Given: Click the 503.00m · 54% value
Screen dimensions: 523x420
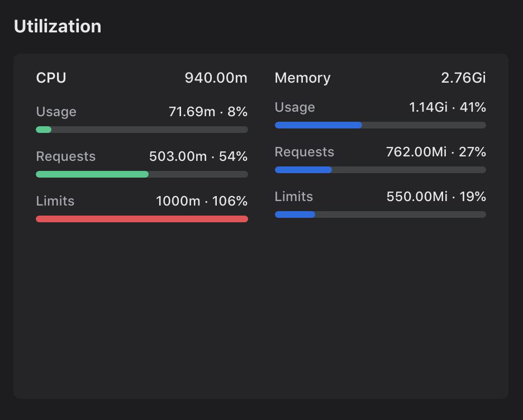Looking at the screenshot, I should click(x=198, y=156).
